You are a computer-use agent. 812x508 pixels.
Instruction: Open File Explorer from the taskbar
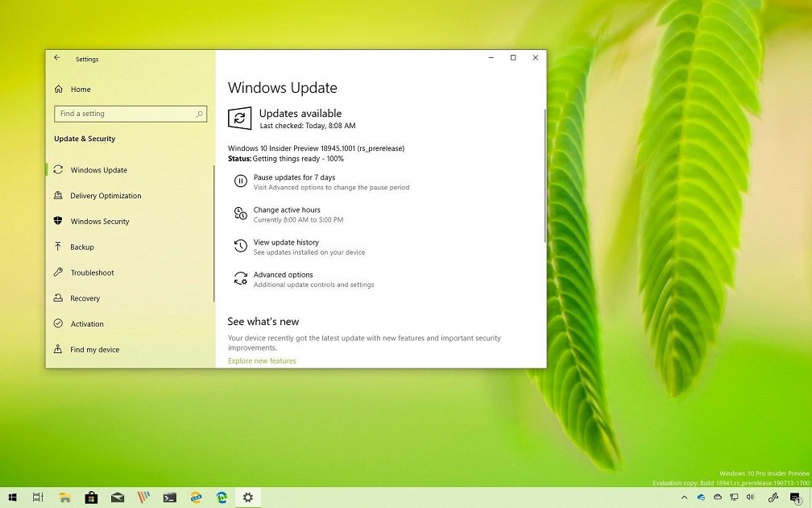pyautogui.click(x=64, y=498)
